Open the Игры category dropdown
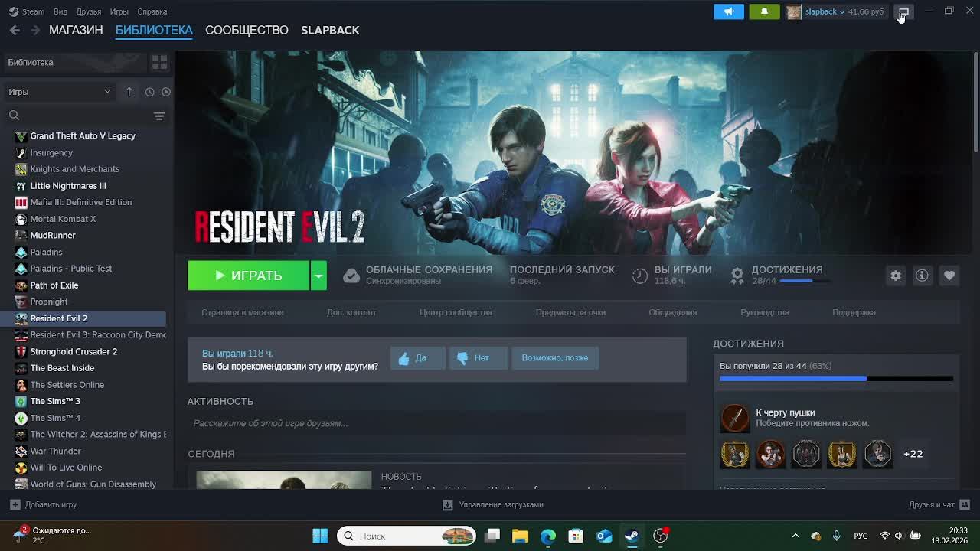Image resolution: width=980 pixels, height=551 pixels. coord(60,92)
